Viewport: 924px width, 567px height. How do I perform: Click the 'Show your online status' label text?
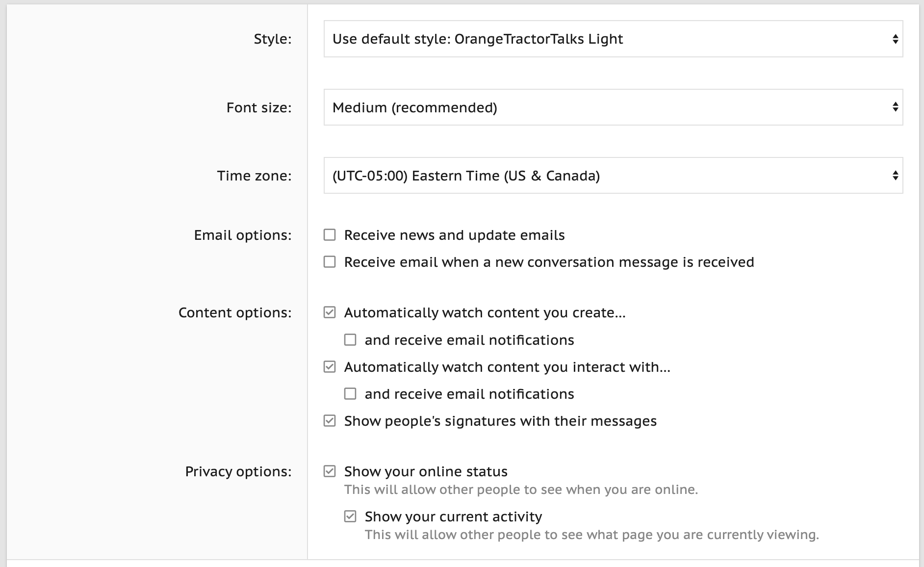click(426, 471)
